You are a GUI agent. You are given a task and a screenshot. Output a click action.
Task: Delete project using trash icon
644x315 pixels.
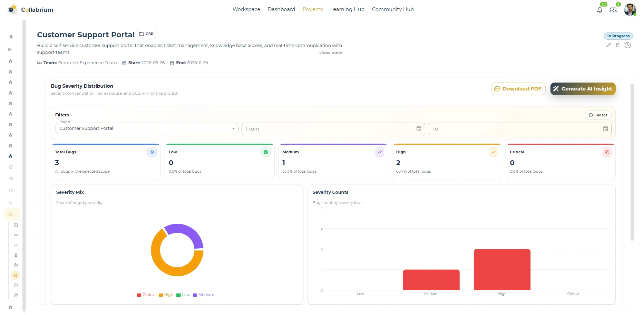618,45
